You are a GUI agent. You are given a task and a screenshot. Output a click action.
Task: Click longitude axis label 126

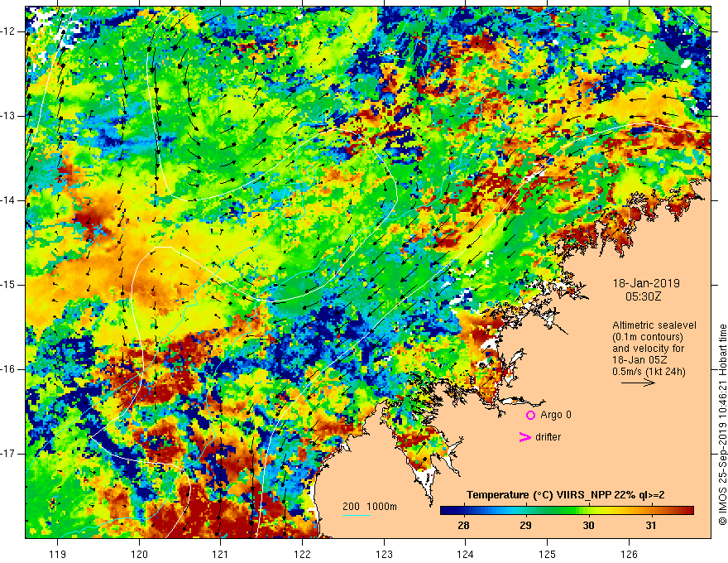[629, 554]
